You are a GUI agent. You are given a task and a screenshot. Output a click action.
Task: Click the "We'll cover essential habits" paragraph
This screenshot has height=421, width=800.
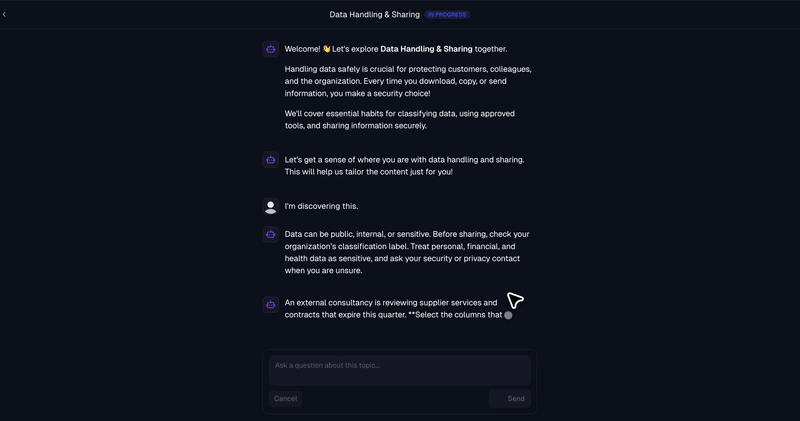click(x=399, y=119)
